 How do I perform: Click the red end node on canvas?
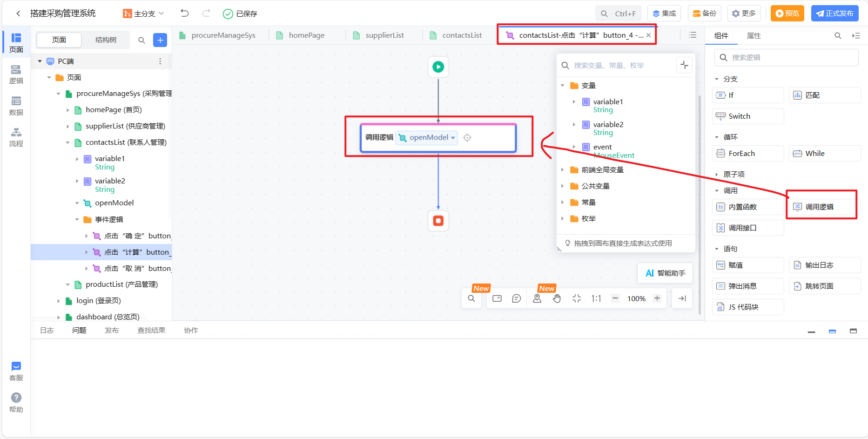438,221
